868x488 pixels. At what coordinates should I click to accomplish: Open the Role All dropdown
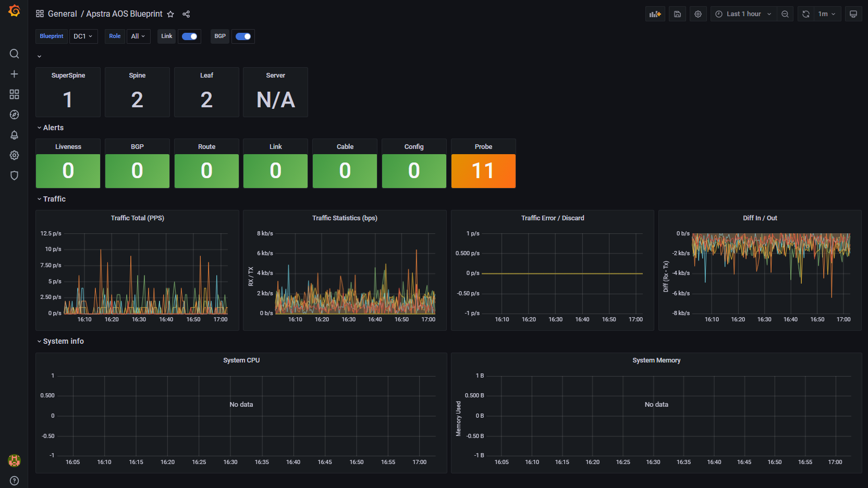point(139,36)
